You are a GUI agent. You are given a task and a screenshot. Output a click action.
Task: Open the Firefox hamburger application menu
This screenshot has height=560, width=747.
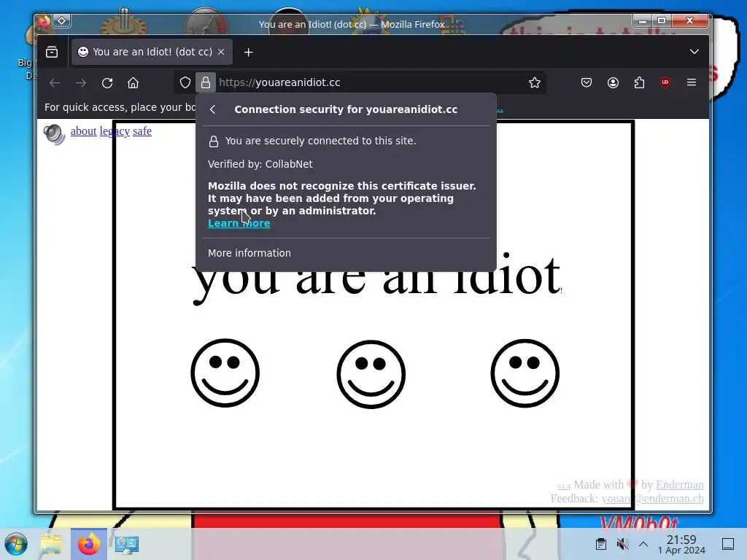(692, 82)
